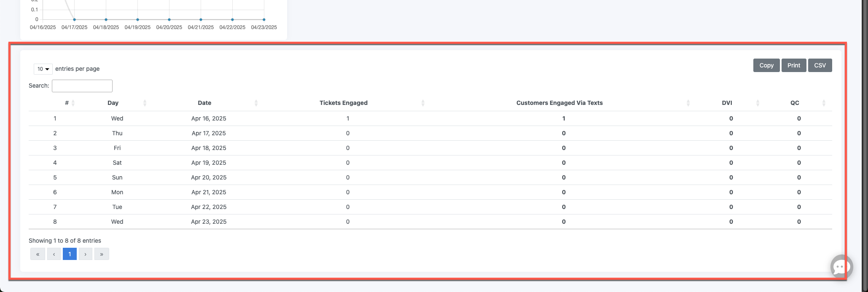Copy the table data
The width and height of the screenshot is (868, 292).
click(766, 65)
